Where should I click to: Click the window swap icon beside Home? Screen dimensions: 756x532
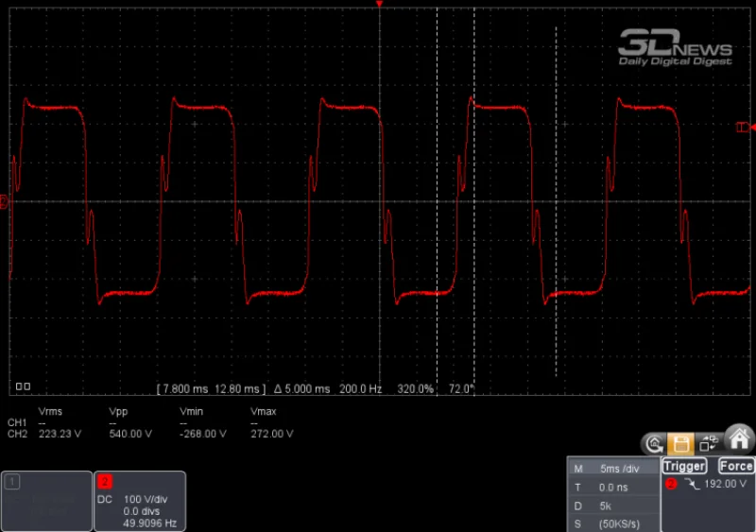pos(709,443)
